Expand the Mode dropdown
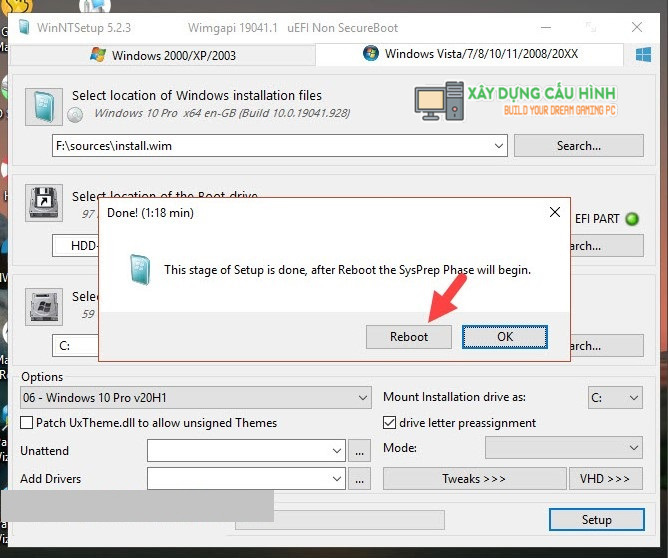Image resolution: width=668 pixels, height=558 pixels. tap(633, 448)
